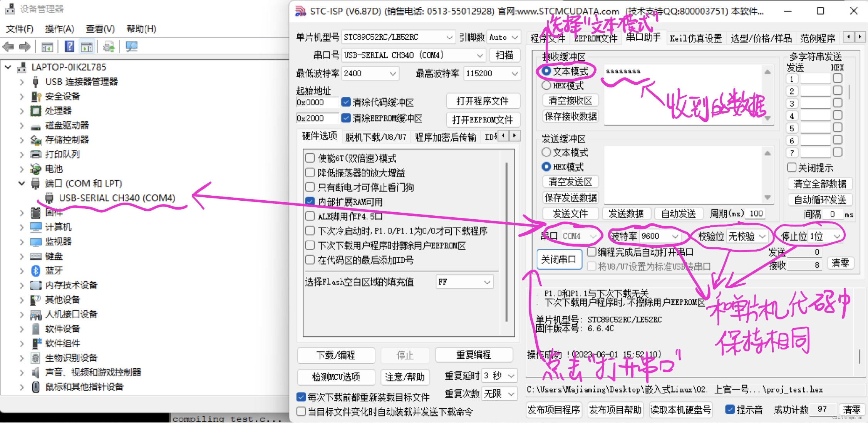
Task: Select the USB-SERIAL CH340 (COM4) device
Action: click(x=117, y=198)
